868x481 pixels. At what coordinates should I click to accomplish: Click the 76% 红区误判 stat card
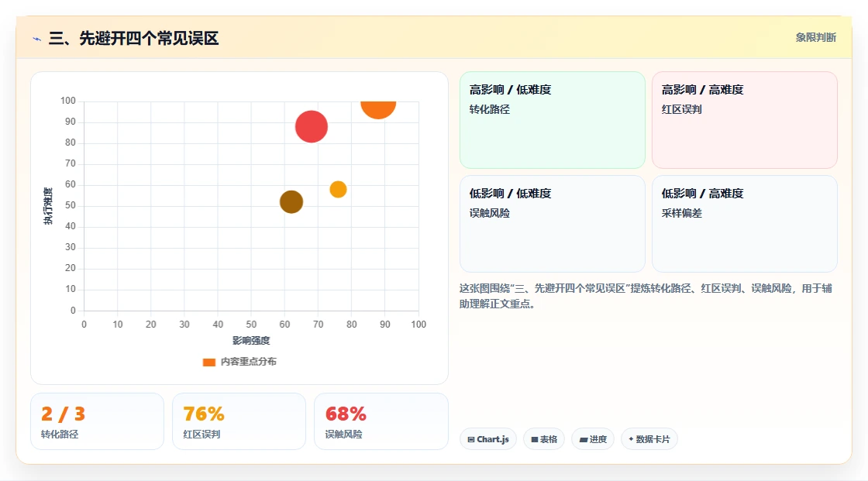pyautogui.click(x=239, y=421)
